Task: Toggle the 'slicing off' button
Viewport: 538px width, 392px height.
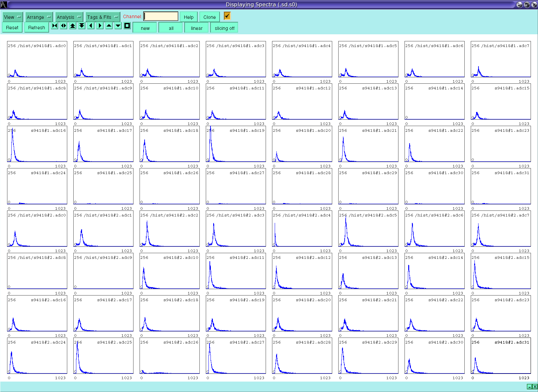Action: pos(224,28)
